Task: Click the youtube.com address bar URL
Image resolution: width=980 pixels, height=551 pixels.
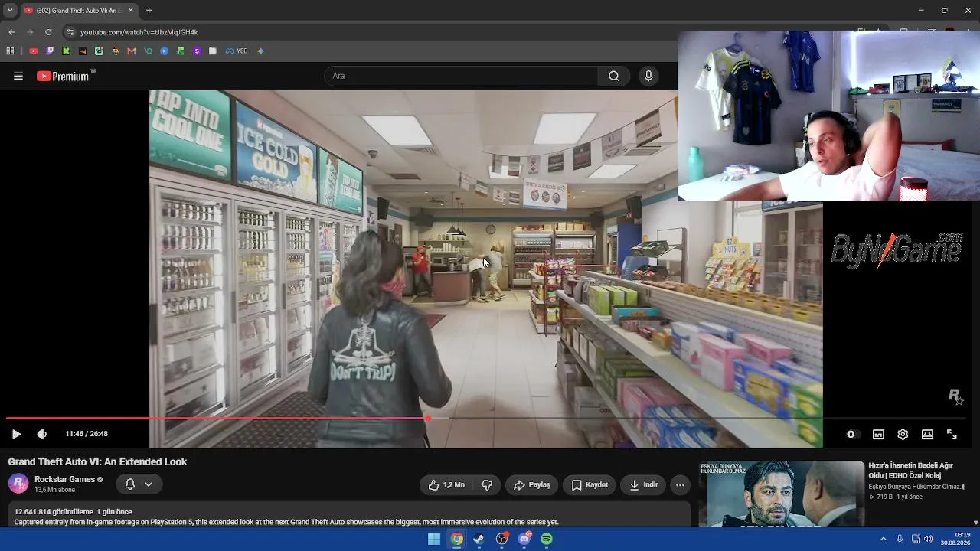Action: click(x=139, y=32)
